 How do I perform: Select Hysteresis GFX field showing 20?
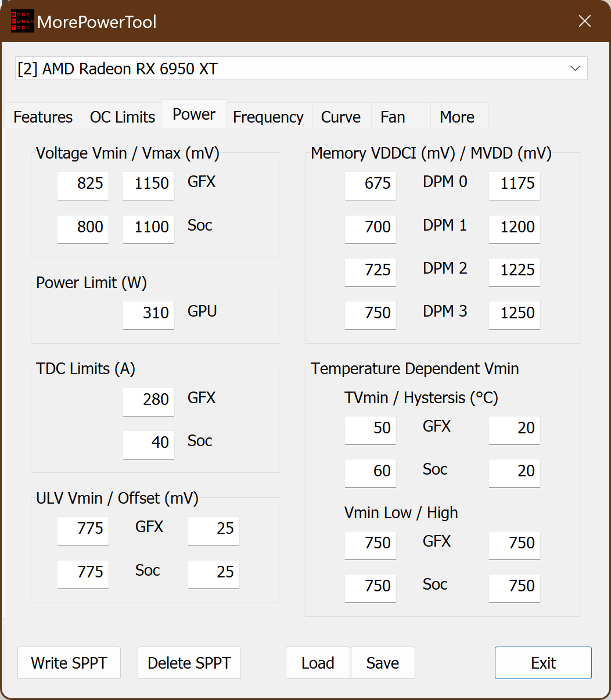[x=515, y=430]
